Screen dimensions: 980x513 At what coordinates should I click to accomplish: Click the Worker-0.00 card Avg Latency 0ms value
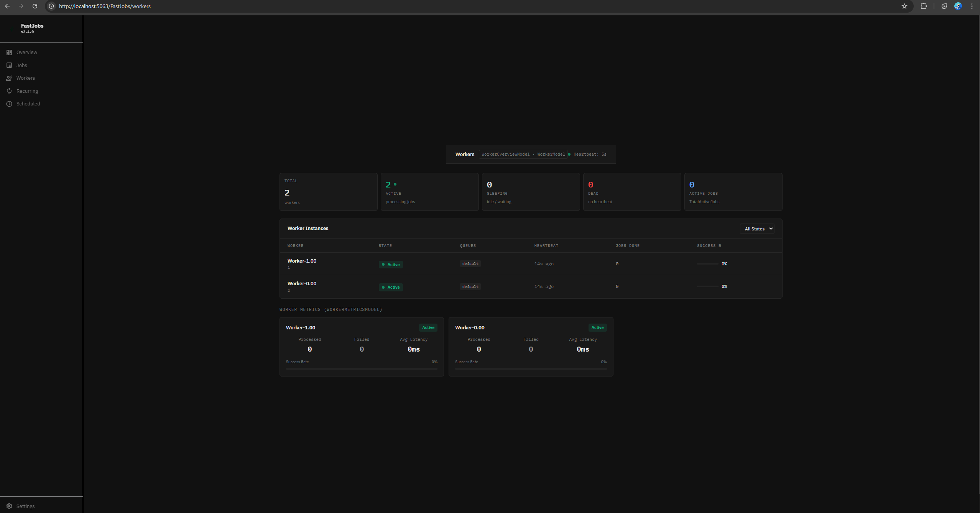tap(583, 349)
